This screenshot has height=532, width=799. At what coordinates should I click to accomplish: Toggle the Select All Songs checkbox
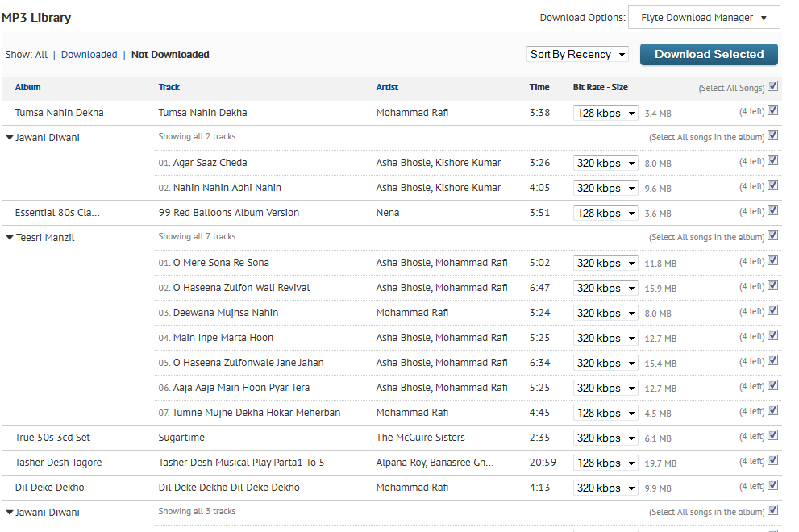772,86
